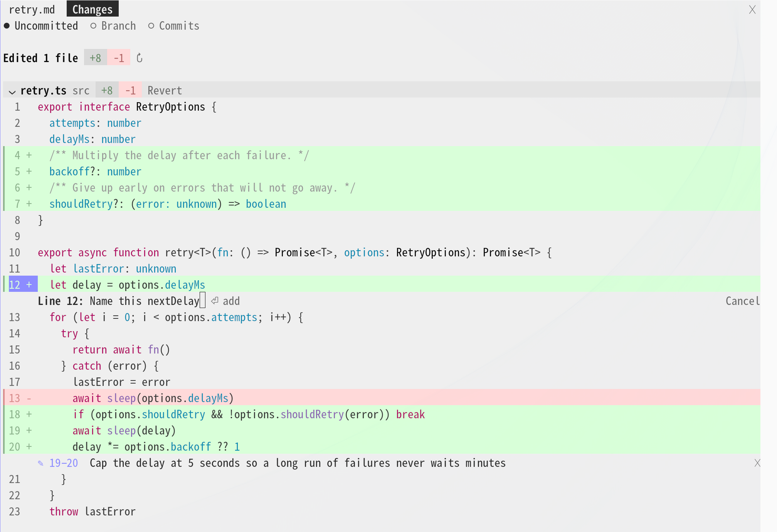Click 'backoff?: number' on line 5

point(95,172)
